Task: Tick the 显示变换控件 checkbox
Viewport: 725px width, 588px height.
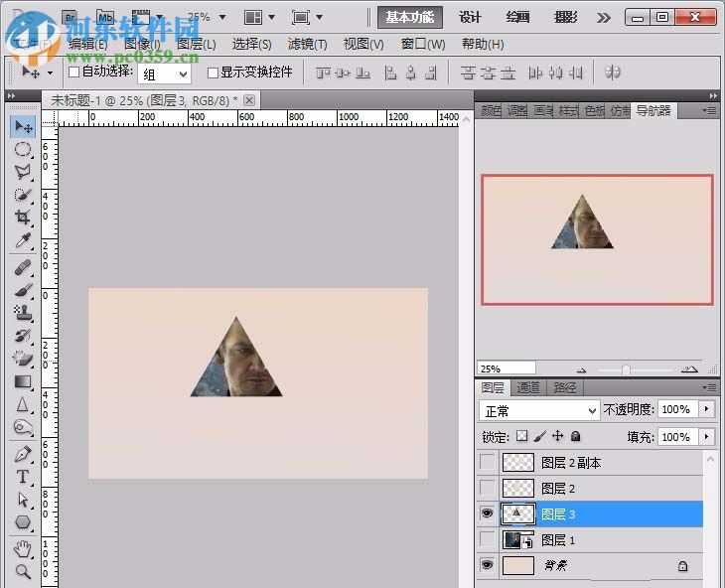Action: tap(213, 73)
